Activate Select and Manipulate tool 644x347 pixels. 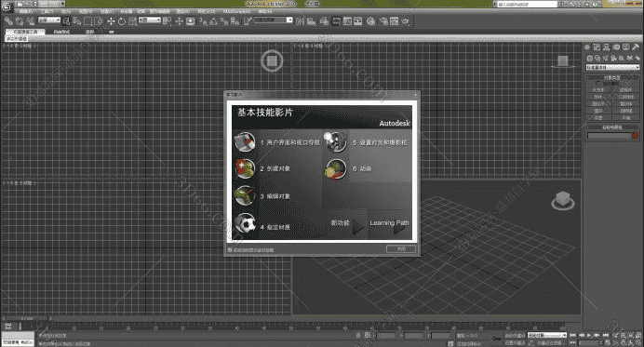tap(179, 21)
